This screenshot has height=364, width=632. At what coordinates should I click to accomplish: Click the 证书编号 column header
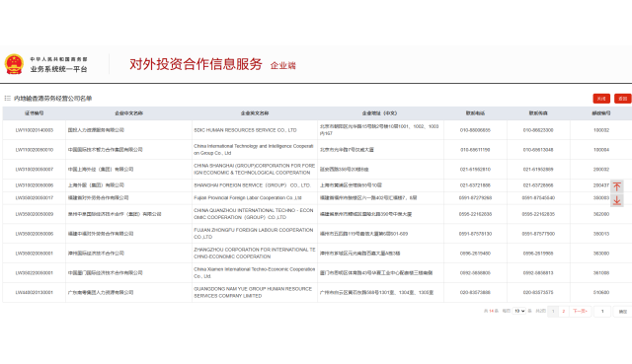[x=35, y=113]
